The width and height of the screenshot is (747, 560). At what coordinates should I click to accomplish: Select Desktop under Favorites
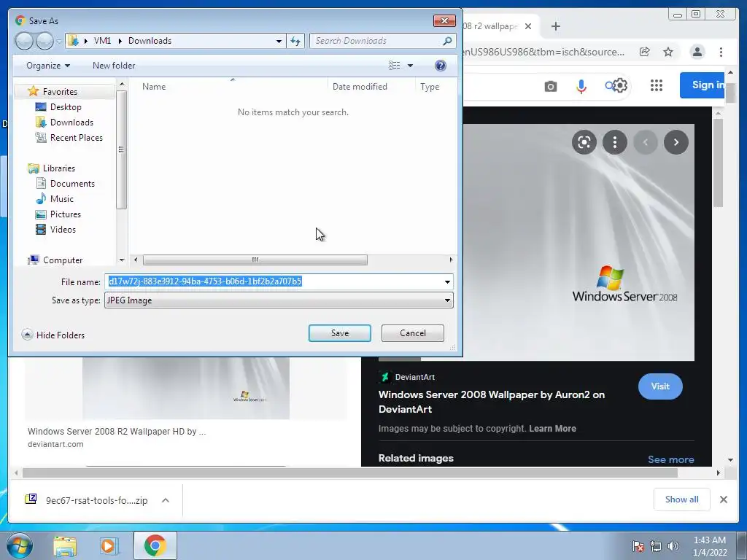tap(66, 107)
